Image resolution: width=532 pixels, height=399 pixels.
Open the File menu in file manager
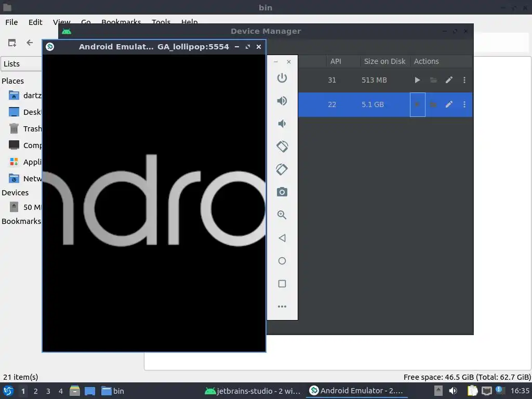pyautogui.click(x=11, y=22)
